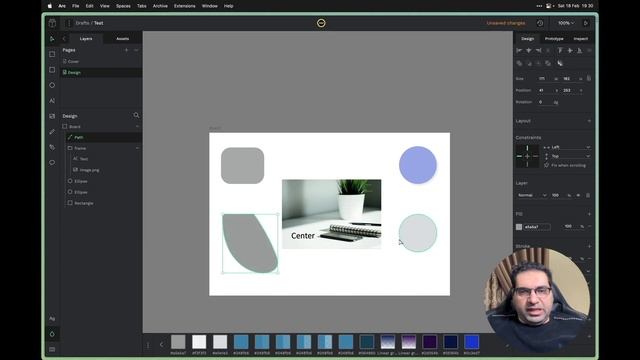Open the Normal blend mode dropdown

point(532,195)
